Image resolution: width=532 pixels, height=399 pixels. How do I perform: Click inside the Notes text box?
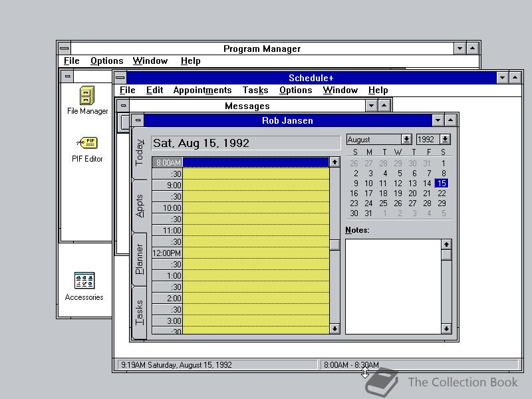(x=393, y=287)
